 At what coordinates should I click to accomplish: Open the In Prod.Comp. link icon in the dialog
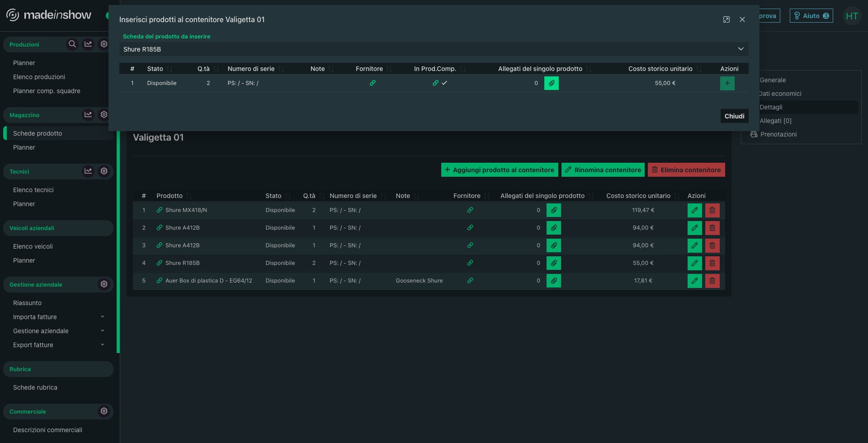coord(435,83)
